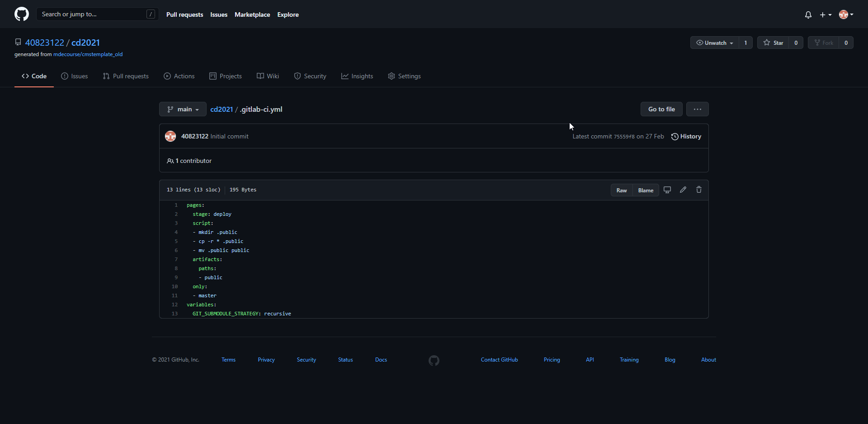Viewport: 868px width, 424px height.
Task: View watchers count 1
Action: pyautogui.click(x=745, y=43)
